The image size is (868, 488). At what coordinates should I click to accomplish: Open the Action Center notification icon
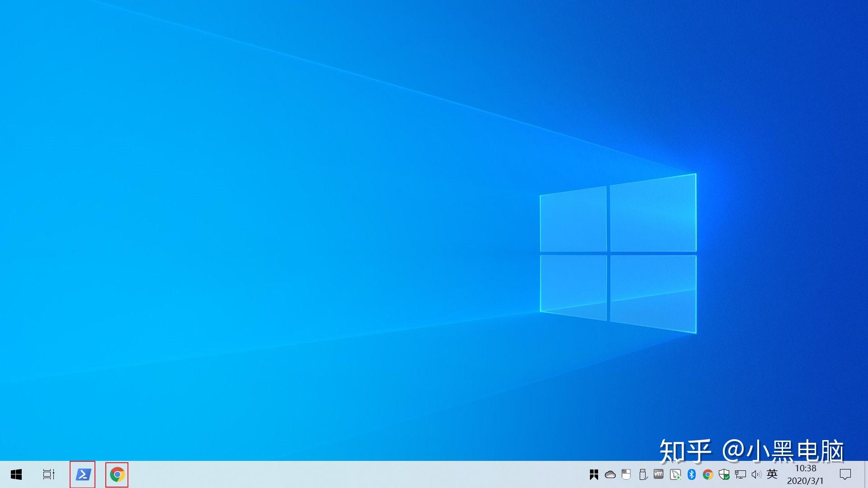[x=845, y=474]
